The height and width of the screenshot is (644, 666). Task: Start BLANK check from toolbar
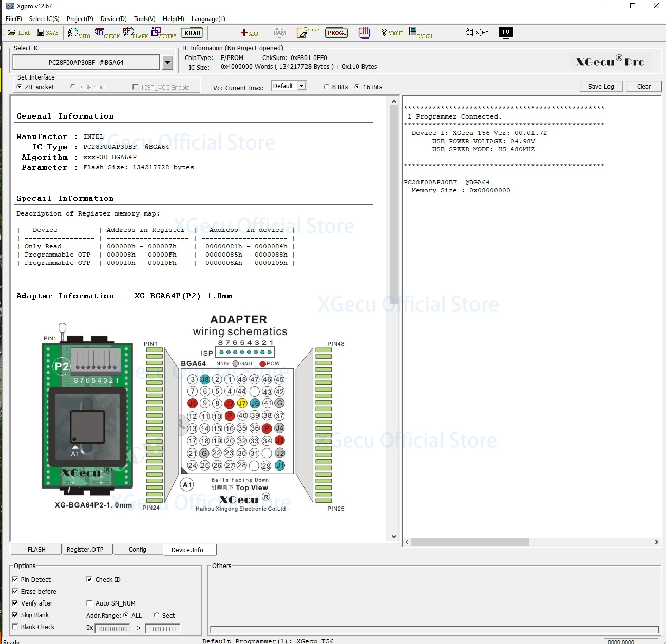coord(135,33)
